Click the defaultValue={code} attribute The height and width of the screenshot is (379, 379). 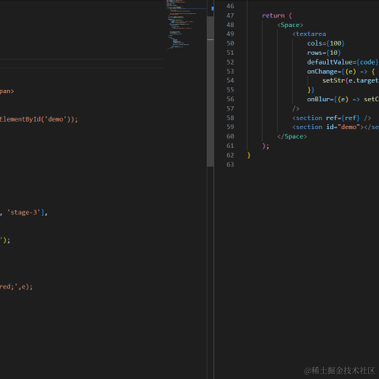click(x=343, y=62)
